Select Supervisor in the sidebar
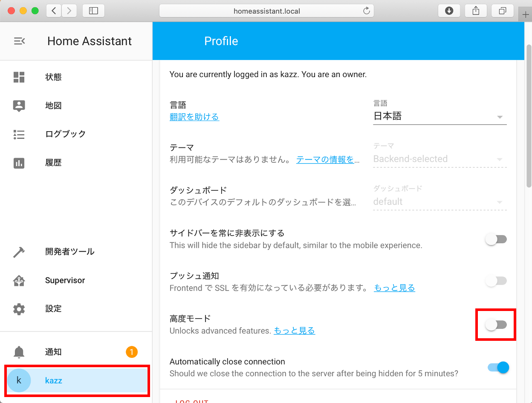Image resolution: width=532 pixels, height=403 pixels. coord(76,280)
